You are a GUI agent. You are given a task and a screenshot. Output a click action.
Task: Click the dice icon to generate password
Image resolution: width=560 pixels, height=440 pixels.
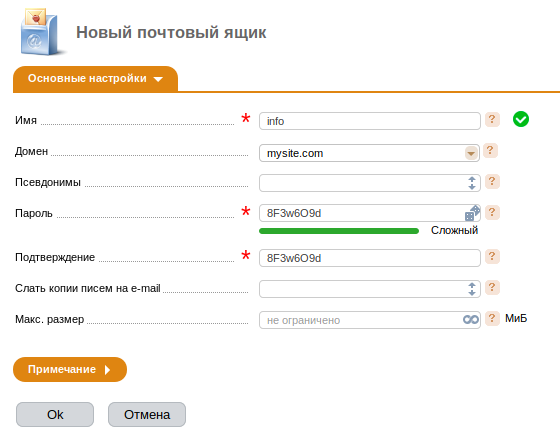(x=472, y=213)
